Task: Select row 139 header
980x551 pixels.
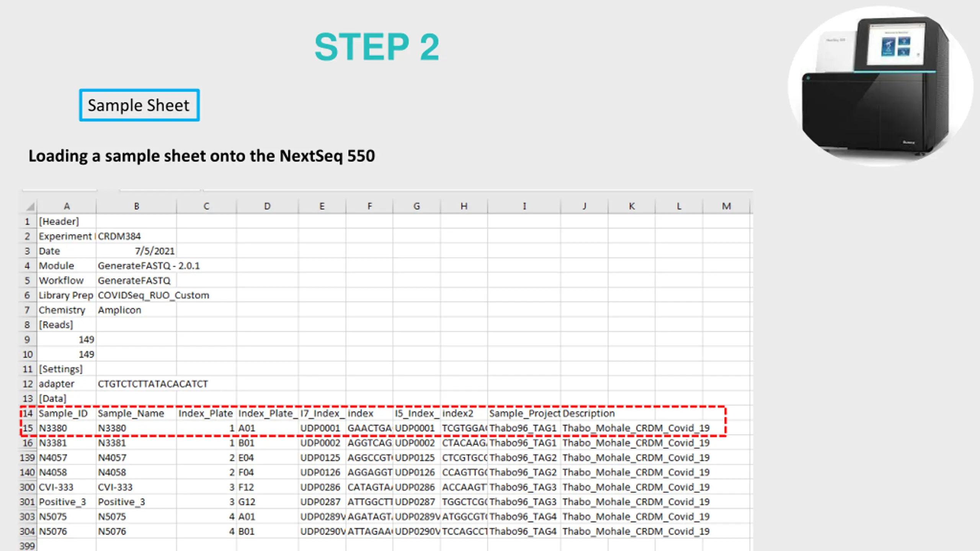Action: tap(28, 458)
